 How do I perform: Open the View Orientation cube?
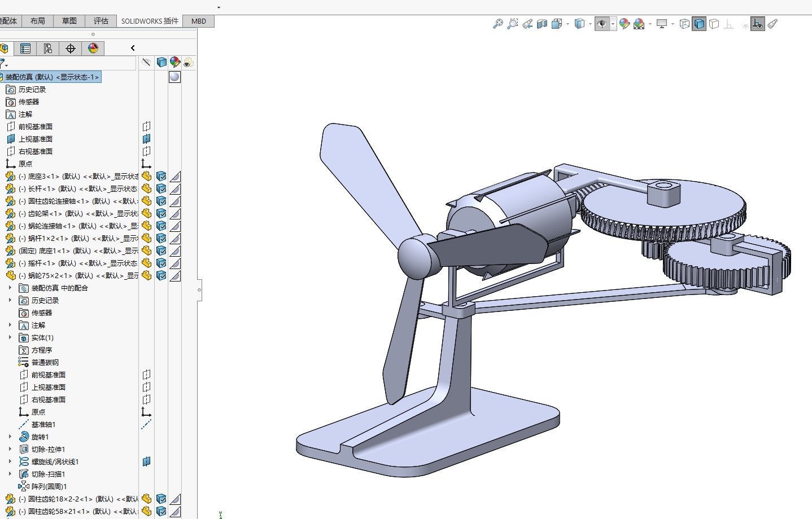(x=557, y=24)
